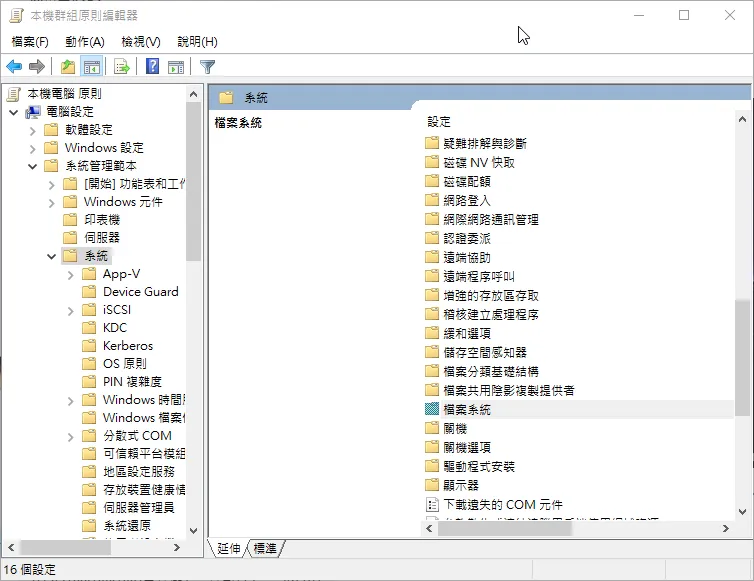The height and width of the screenshot is (581, 754).
Task: Open the 動作(A) menu
Action: click(85, 42)
